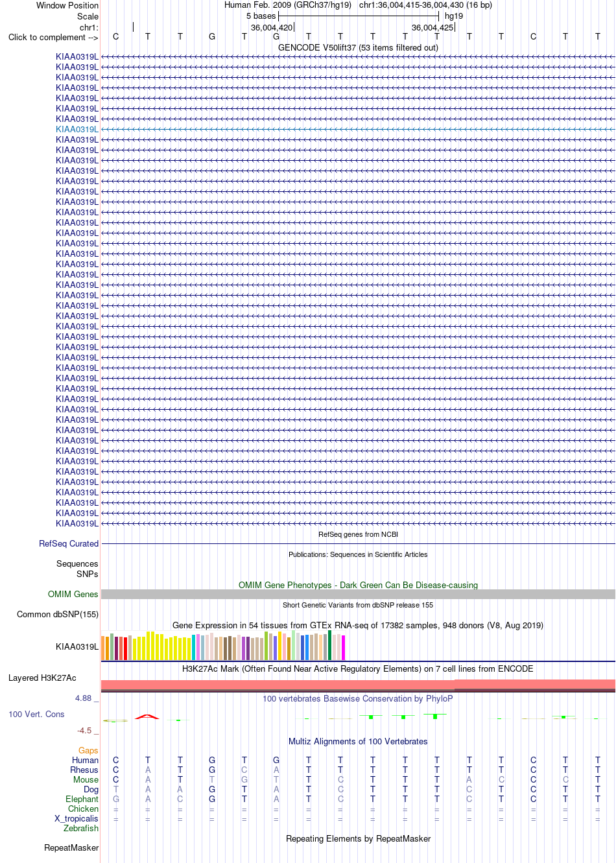Viewport: 616px width, 863px height.
Task: Click the 100 Vert. Cons track label
Action: (36, 714)
